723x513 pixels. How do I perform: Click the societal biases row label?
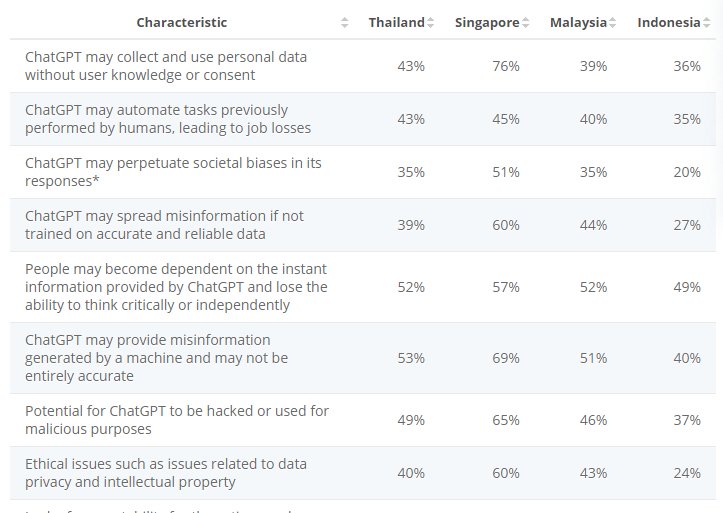pyautogui.click(x=173, y=172)
